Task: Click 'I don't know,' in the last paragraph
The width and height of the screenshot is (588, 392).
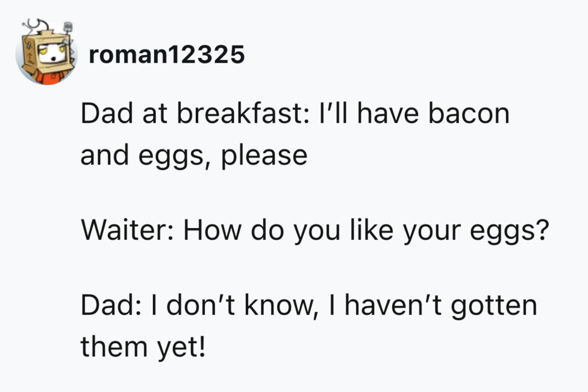Action: click(229, 306)
